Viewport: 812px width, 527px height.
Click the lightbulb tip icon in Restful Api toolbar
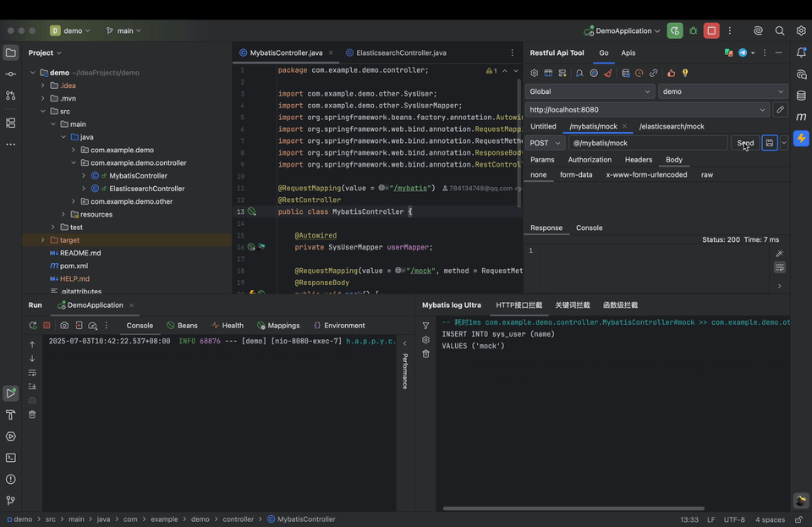click(685, 73)
